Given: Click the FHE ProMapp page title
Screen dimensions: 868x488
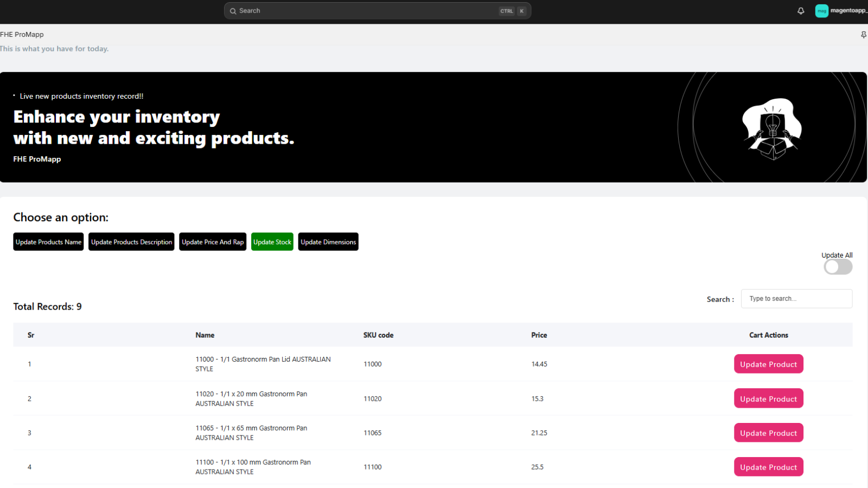Looking at the screenshot, I should pyautogui.click(x=22, y=34).
